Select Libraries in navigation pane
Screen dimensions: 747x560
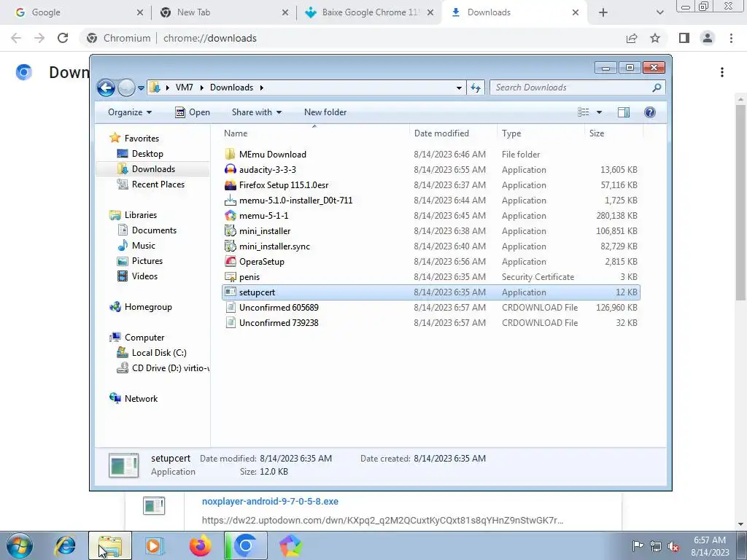click(x=141, y=215)
